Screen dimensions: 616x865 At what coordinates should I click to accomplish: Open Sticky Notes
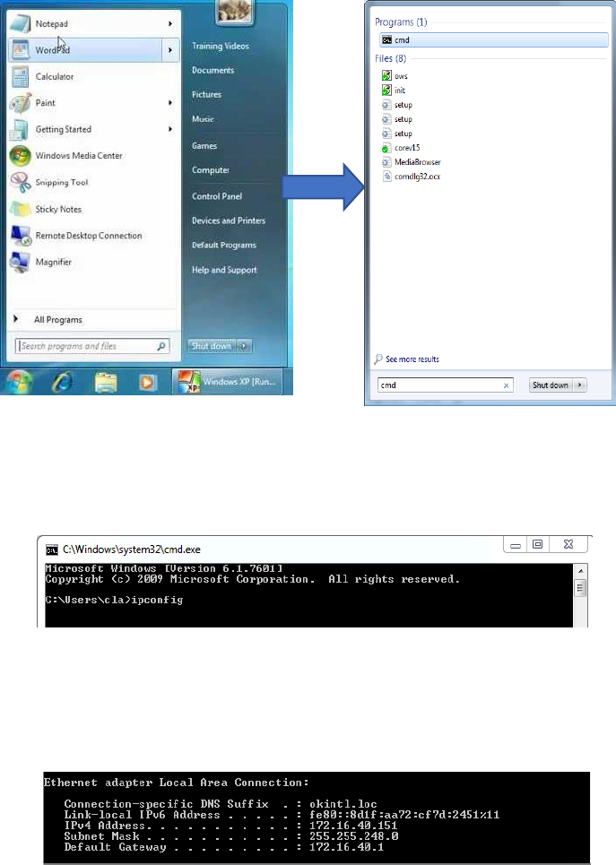tap(58, 209)
